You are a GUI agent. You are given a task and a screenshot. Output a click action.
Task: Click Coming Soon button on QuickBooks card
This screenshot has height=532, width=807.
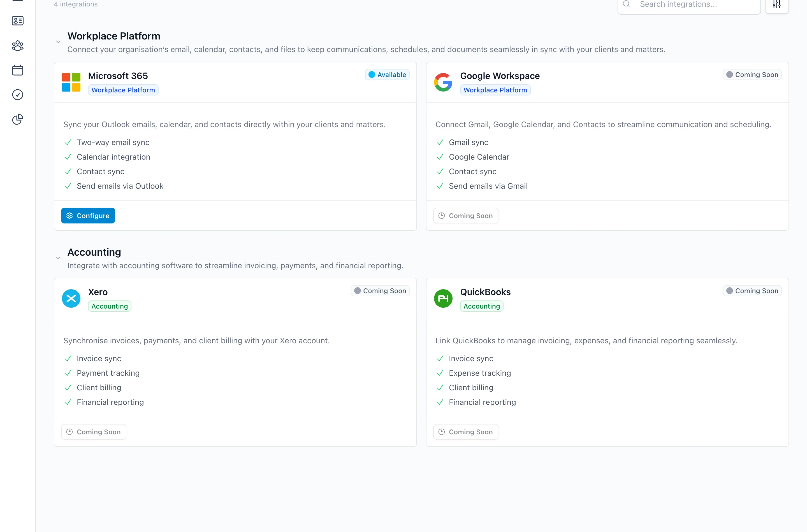point(465,432)
